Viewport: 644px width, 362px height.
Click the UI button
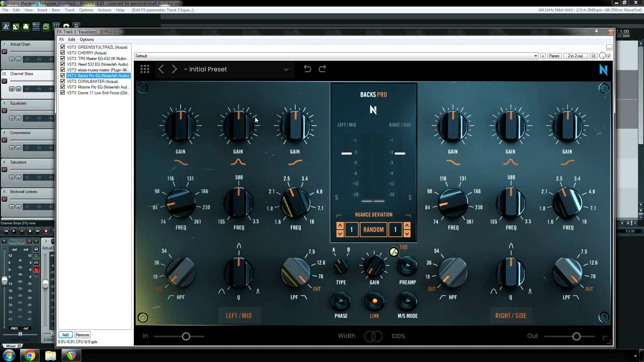pos(593,56)
